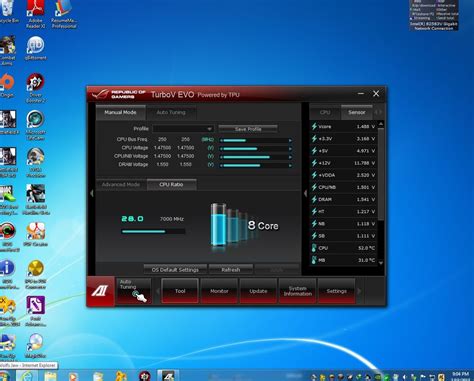Select the CPU Ratio tab

point(171,184)
